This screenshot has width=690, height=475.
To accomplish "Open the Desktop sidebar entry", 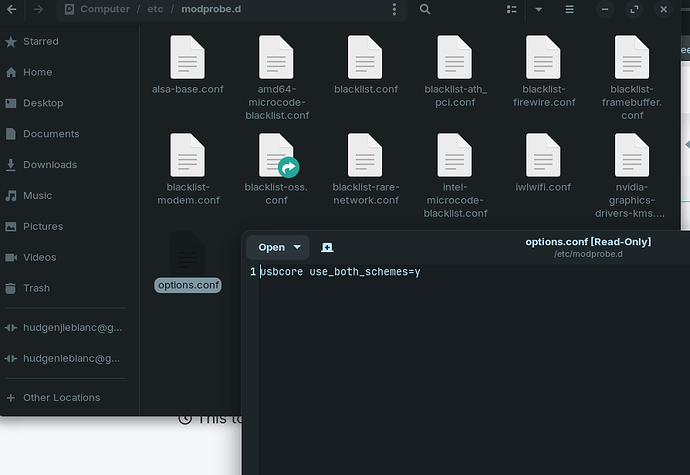I will click(68, 103).
